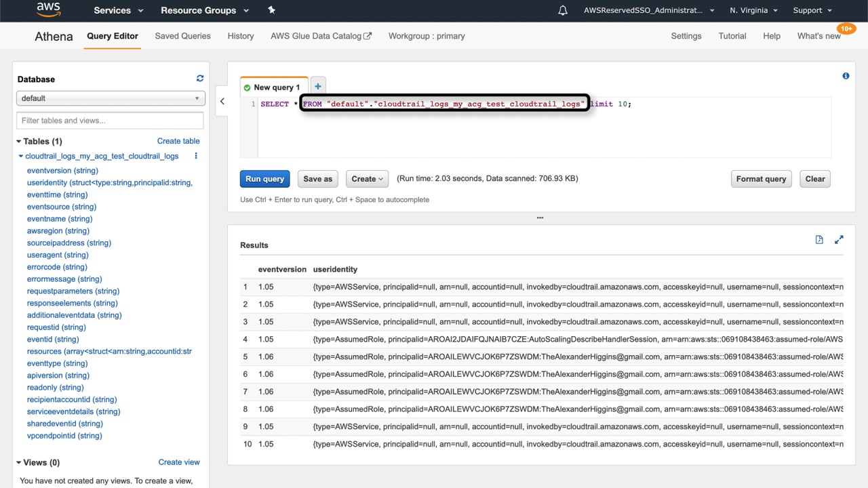Change the N. Virginia region
Screen dimensions: 868x488
(753, 10)
